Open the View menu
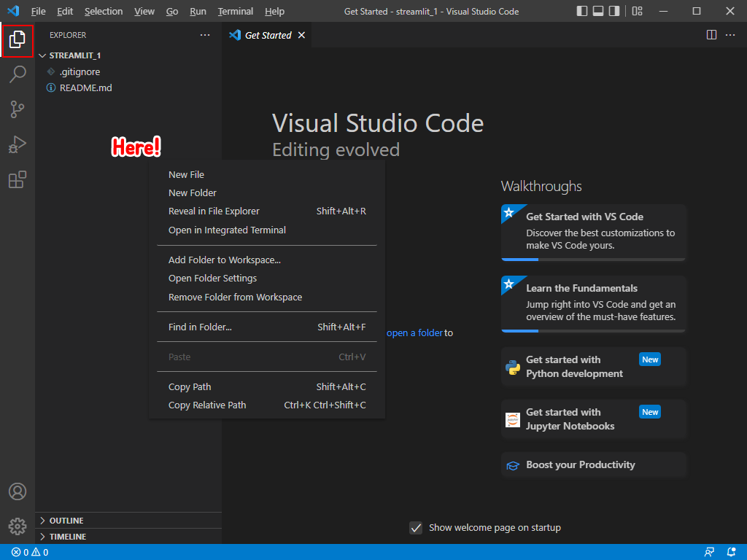This screenshot has width=747, height=560. coord(144,11)
